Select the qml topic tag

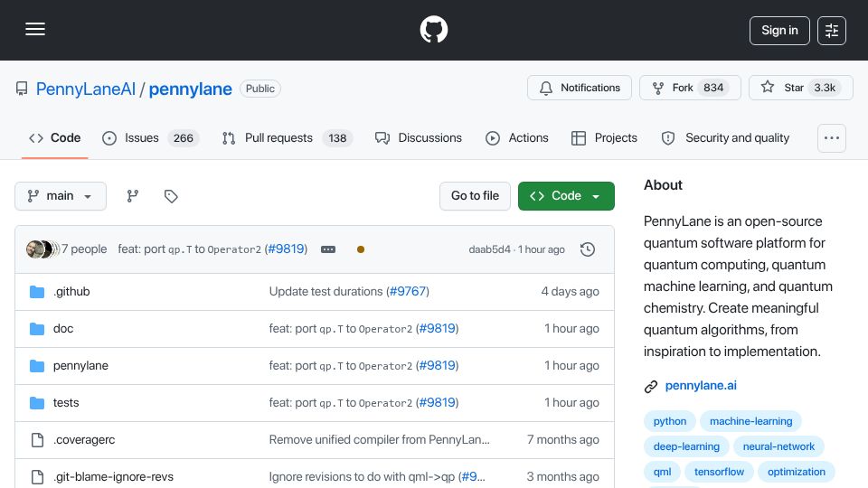(662, 472)
